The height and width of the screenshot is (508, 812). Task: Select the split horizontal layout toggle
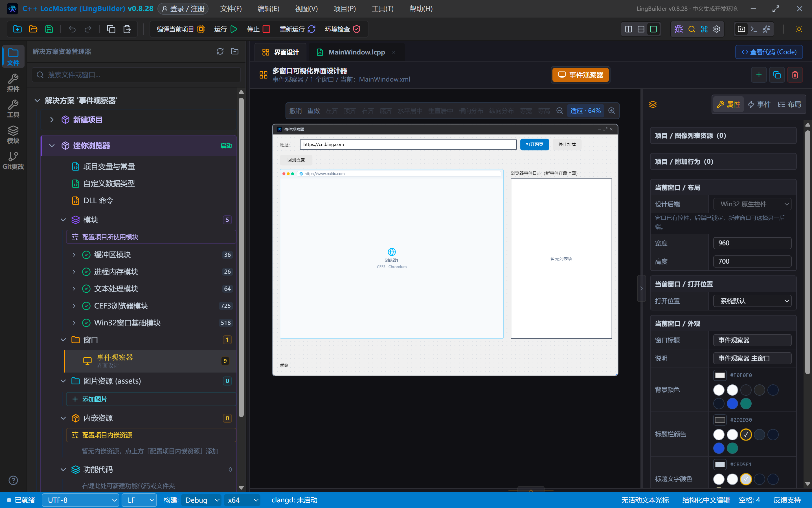(x=641, y=29)
